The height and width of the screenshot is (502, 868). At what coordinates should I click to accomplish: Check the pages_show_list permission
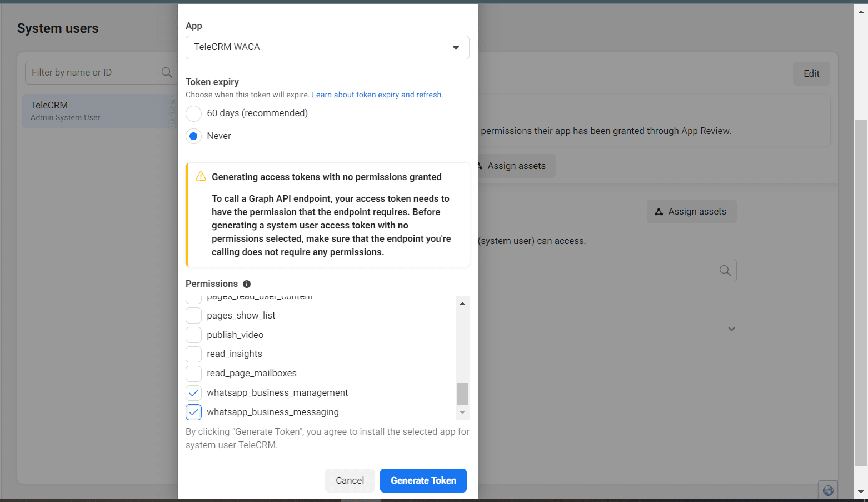pos(193,316)
